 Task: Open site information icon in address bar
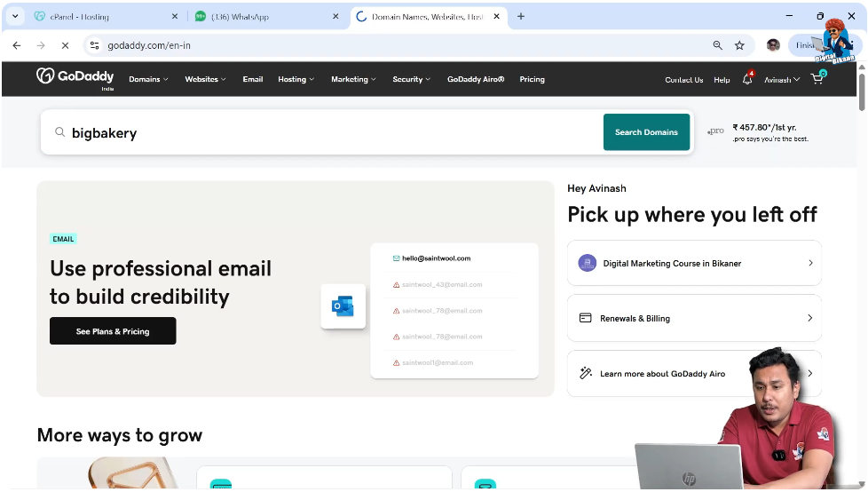pyautogui.click(x=95, y=45)
